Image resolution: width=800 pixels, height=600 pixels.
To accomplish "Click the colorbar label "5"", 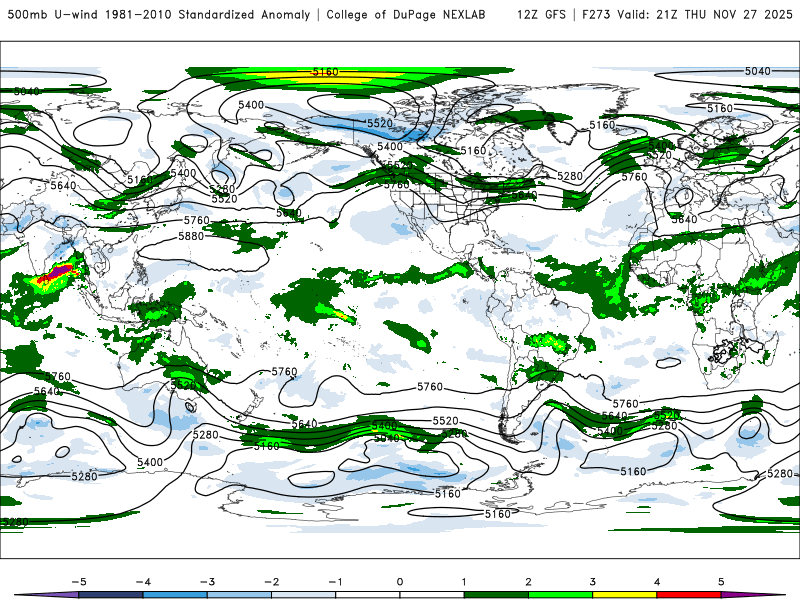I will coord(721,582).
